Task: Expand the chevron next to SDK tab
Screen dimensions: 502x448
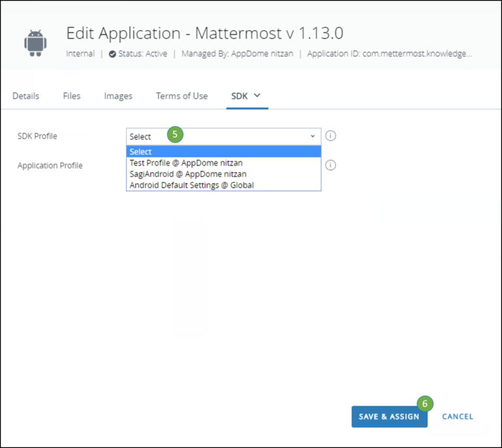Action: (257, 95)
